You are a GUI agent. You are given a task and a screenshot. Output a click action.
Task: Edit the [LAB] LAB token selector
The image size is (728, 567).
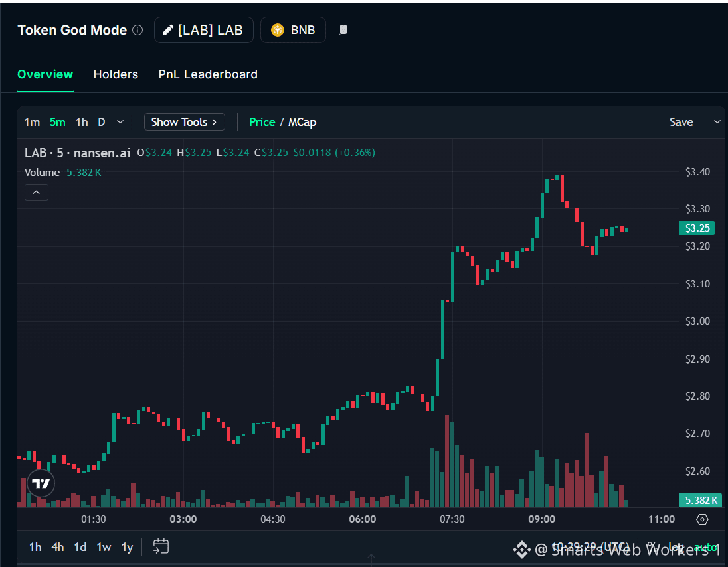tap(204, 30)
